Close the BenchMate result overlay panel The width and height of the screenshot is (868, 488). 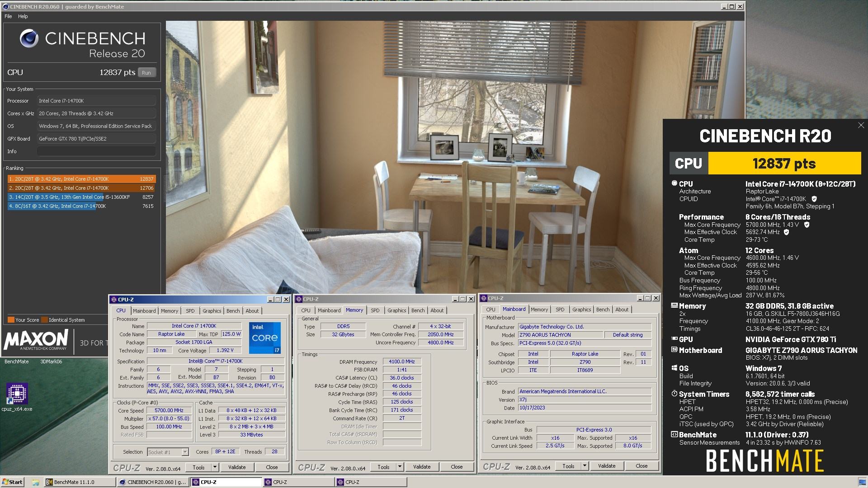coord(861,125)
